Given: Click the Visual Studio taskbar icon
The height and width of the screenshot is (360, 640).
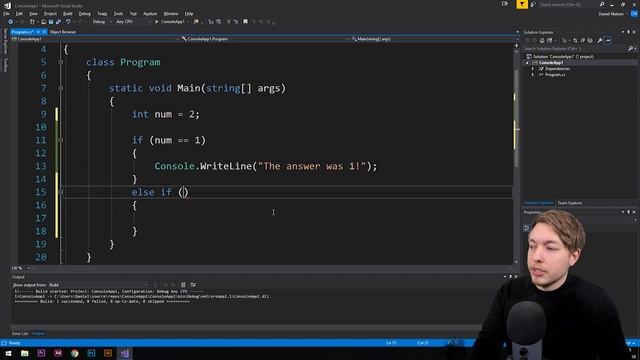Looking at the screenshot, I should coord(124,353).
